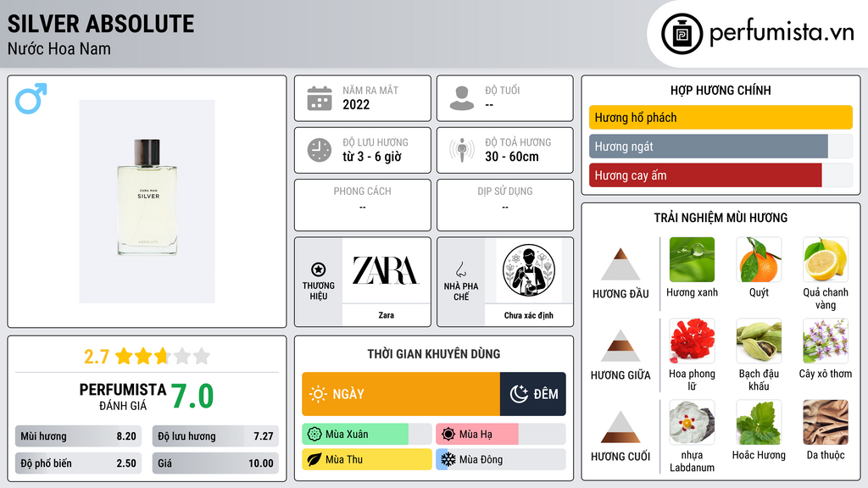Viewport: 868px width, 488px height.
Task: Click the green Mùa Xuân season bar
Action: tap(367, 435)
